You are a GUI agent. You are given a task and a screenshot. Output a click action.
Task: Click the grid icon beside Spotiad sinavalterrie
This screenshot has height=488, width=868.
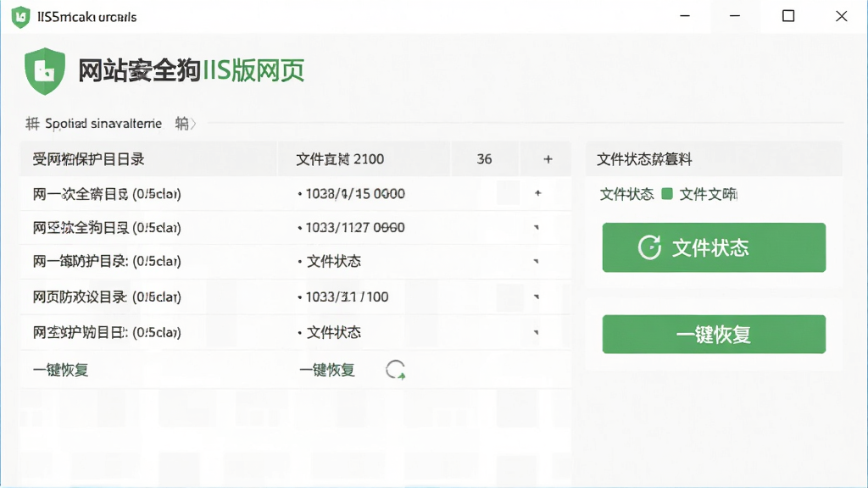33,124
